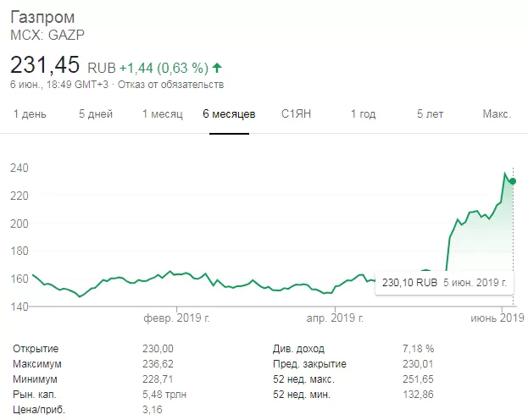Click the current price '231,45'
The height and width of the screenshot is (420, 528).
(45, 64)
